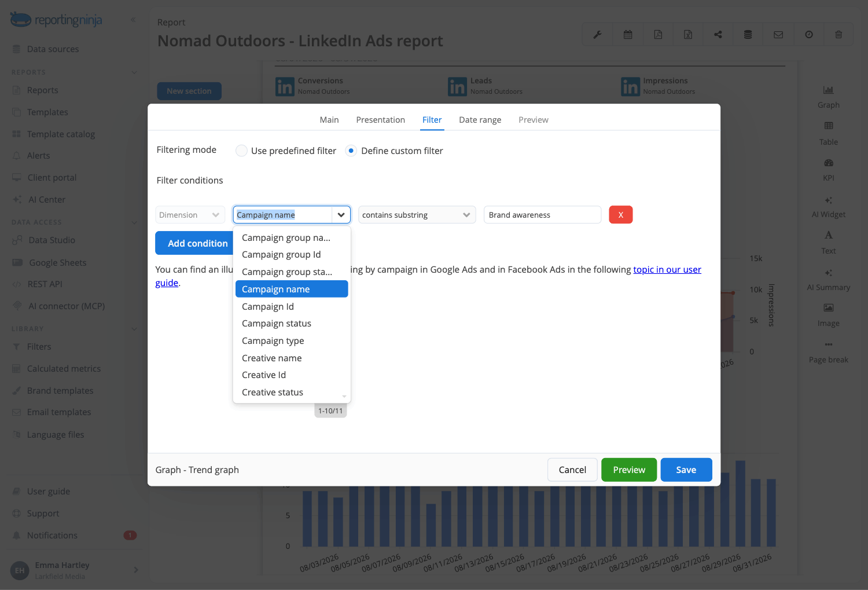
Task: Select Use predefined filter radio button
Action: coord(241,151)
